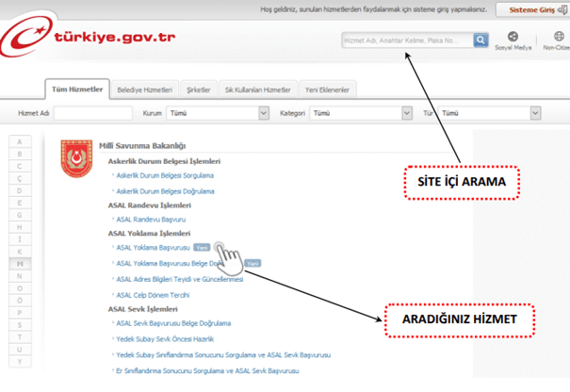Jump to letter A in alphabet index
Screen dimensions: 570x392
click(x=20, y=142)
